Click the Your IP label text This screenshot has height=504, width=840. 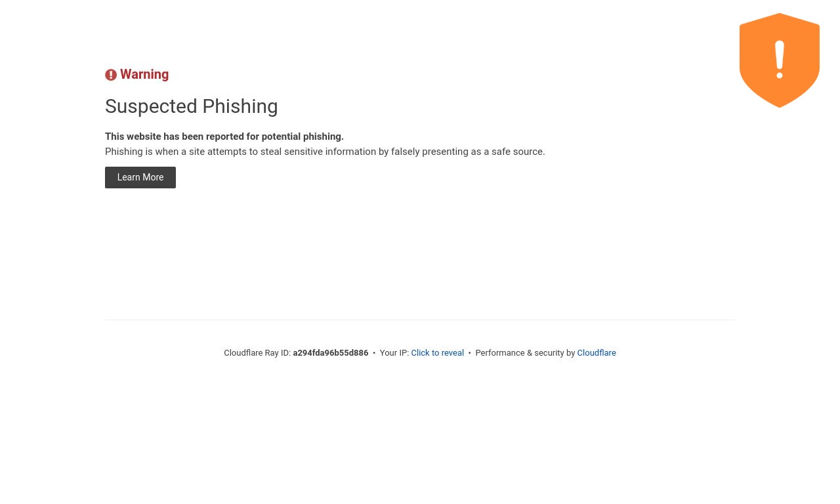pyautogui.click(x=394, y=353)
